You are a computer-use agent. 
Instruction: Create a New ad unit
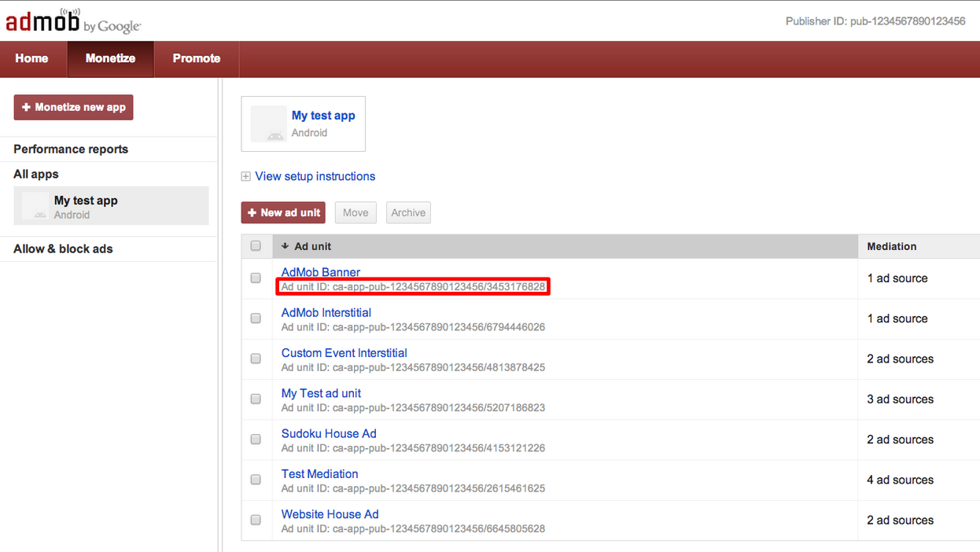click(x=283, y=213)
